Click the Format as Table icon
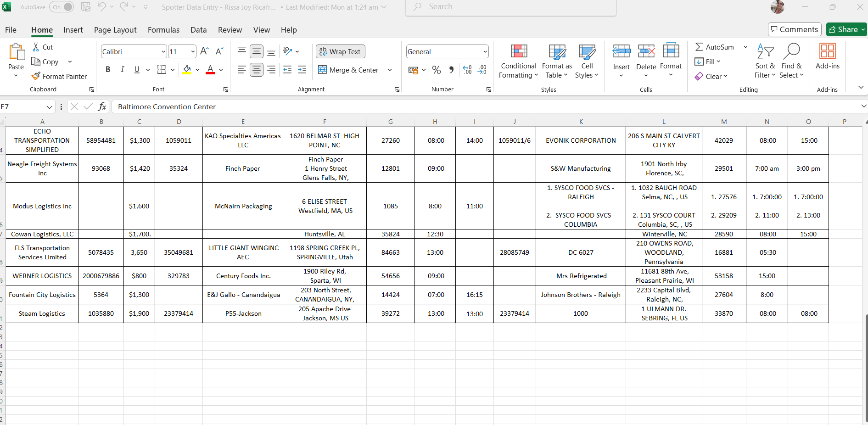Screen dimensions: 868x425 click(557, 51)
